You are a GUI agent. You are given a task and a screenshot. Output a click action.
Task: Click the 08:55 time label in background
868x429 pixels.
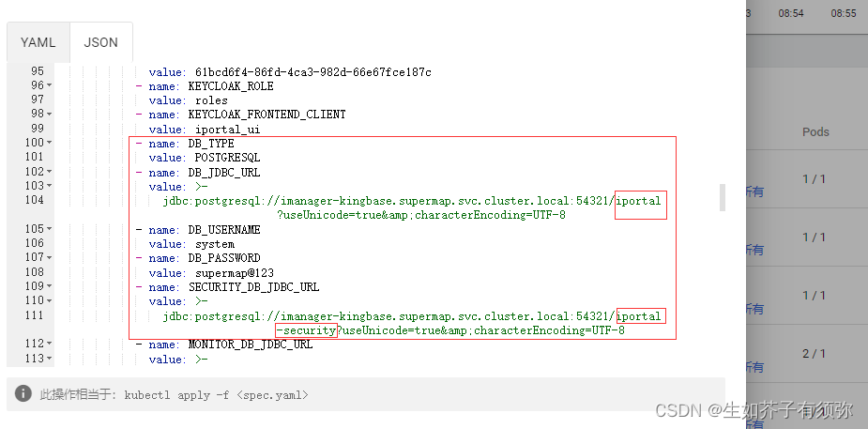(843, 13)
